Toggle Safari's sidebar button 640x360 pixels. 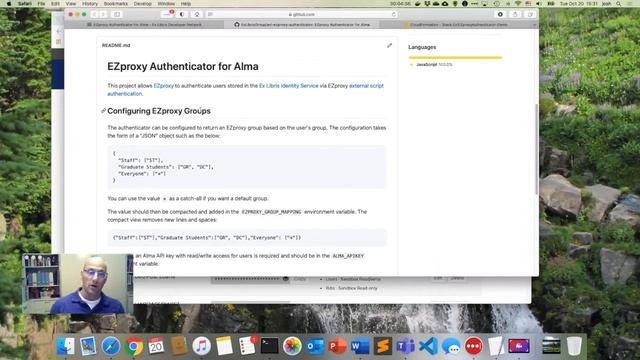(x=117, y=14)
